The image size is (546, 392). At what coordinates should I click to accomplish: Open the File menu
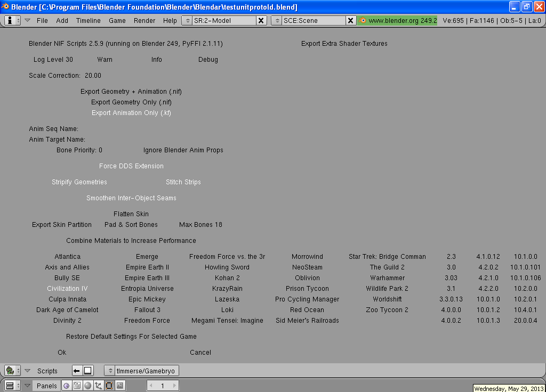pyautogui.click(x=42, y=21)
